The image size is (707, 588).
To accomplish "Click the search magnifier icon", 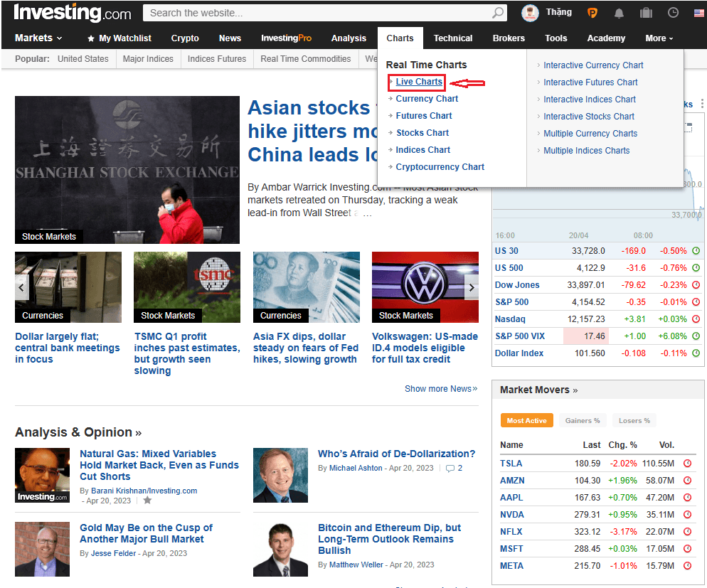I will (498, 13).
